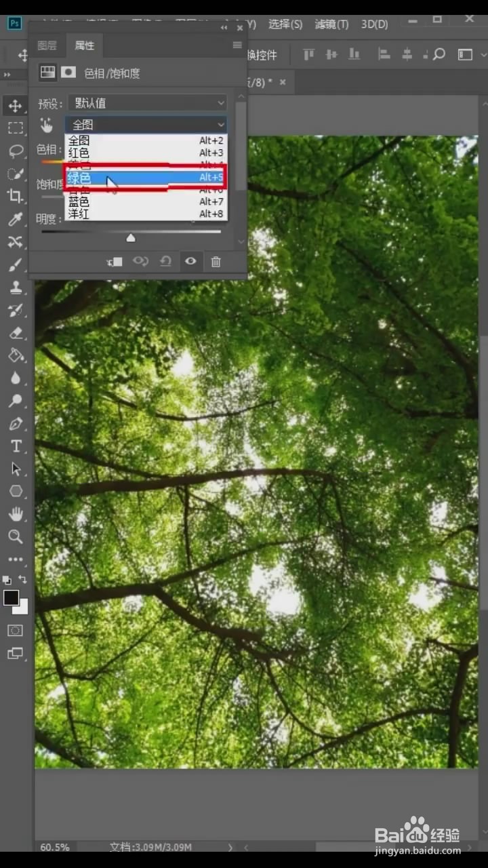Select the Crop tool

[x=14, y=196]
